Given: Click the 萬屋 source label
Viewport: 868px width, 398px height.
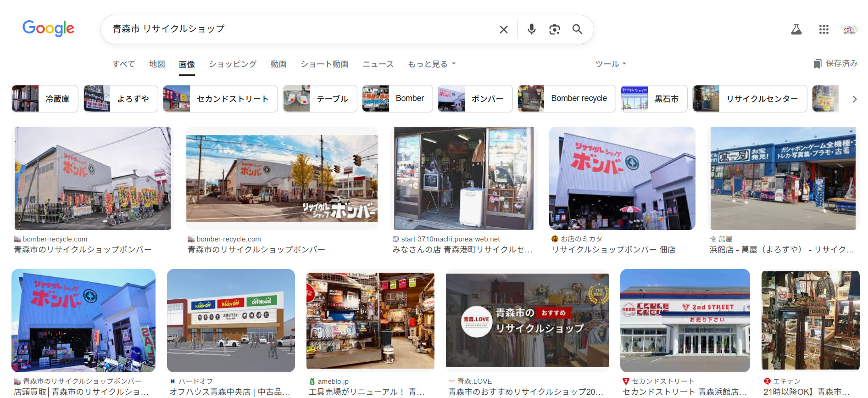Looking at the screenshot, I should click(x=725, y=239).
